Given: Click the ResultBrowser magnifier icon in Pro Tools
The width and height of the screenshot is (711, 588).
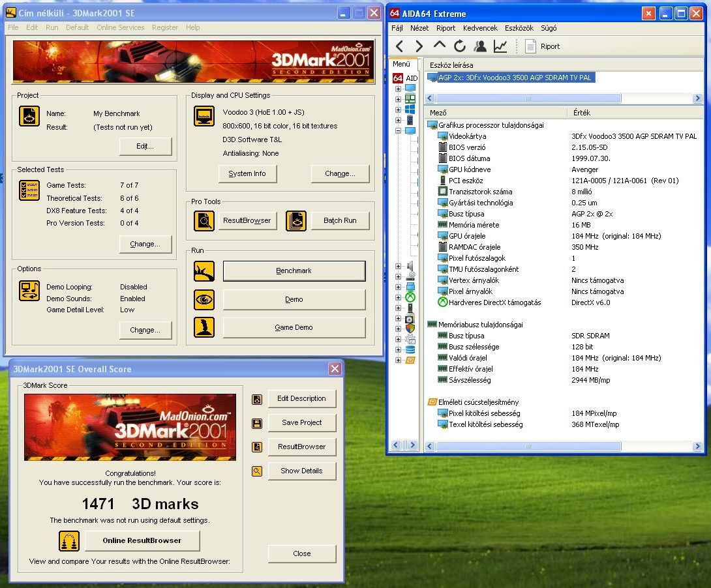Looking at the screenshot, I should click(204, 221).
